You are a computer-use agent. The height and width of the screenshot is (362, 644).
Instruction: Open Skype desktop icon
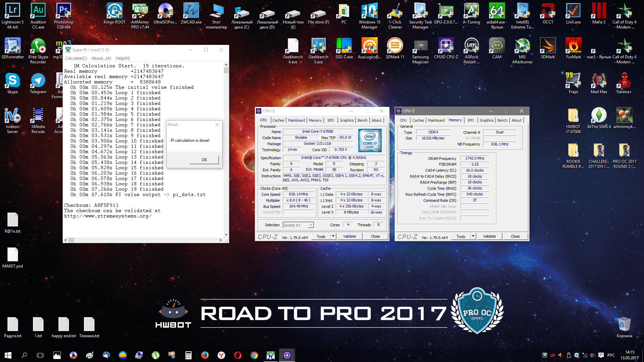pos(12,83)
